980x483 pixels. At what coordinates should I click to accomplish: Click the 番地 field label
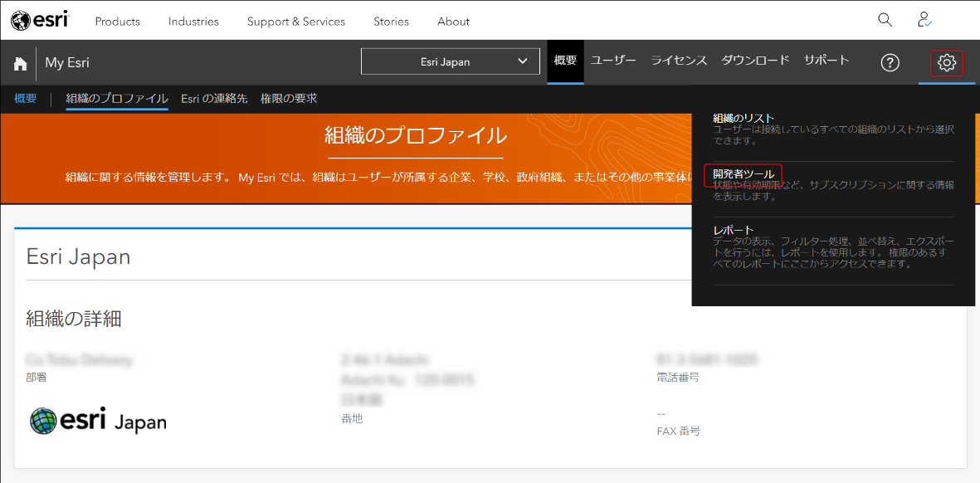(x=352, y=418)
